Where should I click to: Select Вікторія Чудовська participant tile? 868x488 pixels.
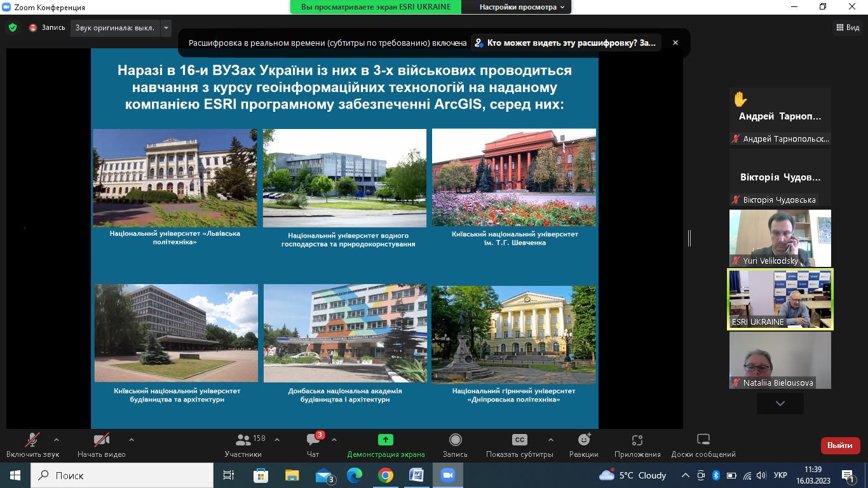pyautogui.click(x=780, y=177)
